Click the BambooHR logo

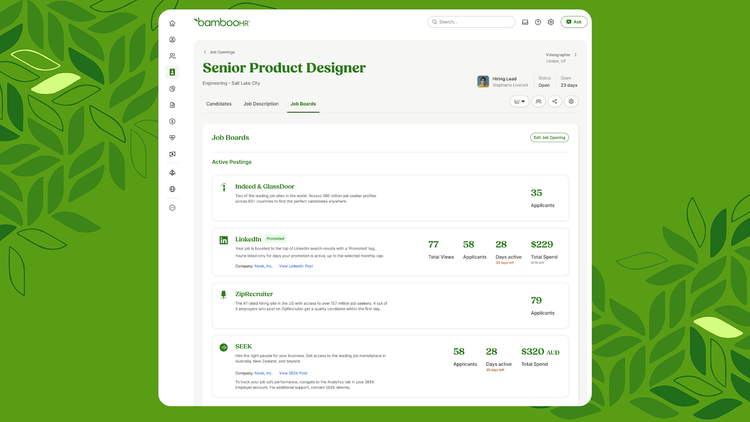(x=221, y=22)
